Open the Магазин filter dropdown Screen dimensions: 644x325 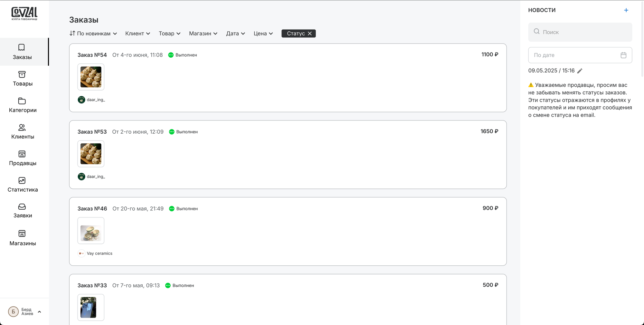[203, 33]
